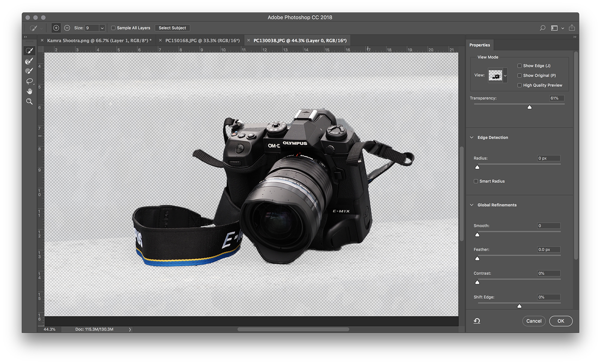Image resolution: width=601 pixels, height=364 pixels.
Task: Click the Cancel button
Action: point(534,321)
